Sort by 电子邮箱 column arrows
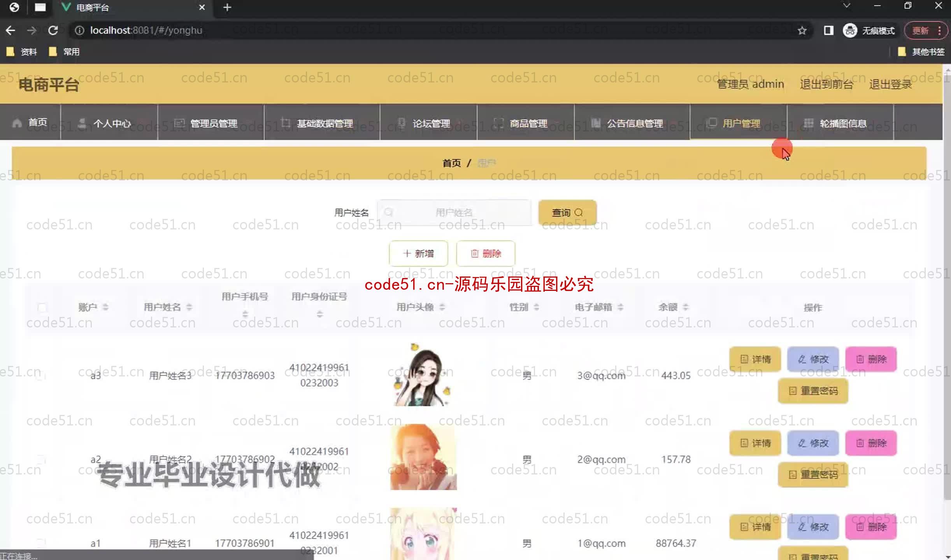Viewport: 951px width, 560px height. pos(620,307)
